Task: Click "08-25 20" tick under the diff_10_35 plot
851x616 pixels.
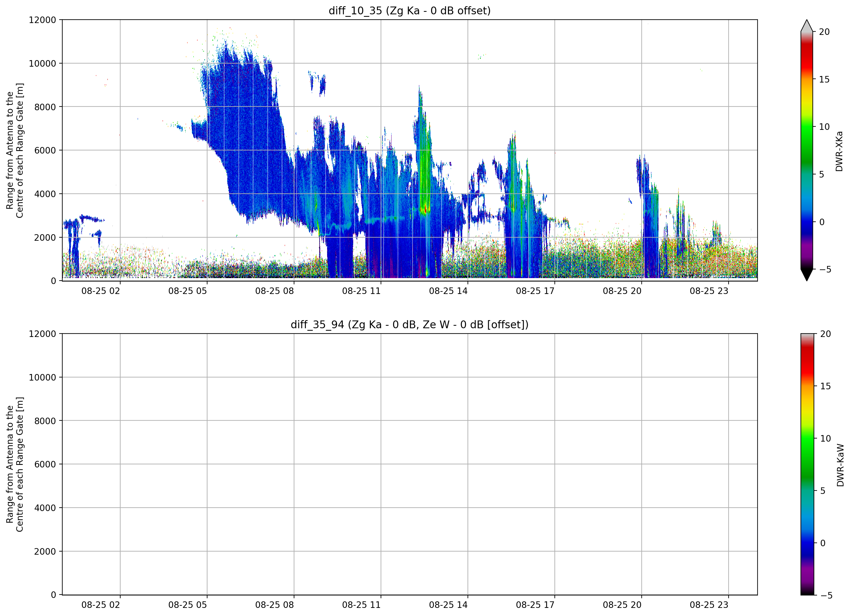Action: 622,291
